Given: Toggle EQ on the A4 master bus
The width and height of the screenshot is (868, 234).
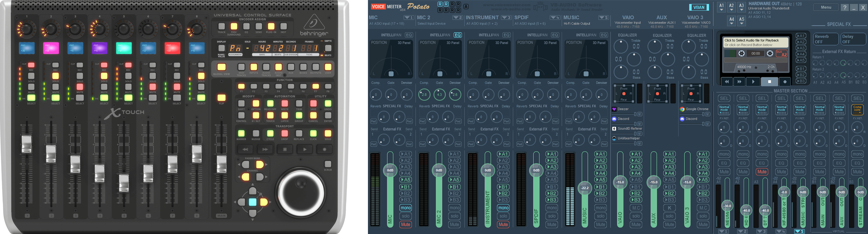Looking at the screenshot, I should pos(781,163).
